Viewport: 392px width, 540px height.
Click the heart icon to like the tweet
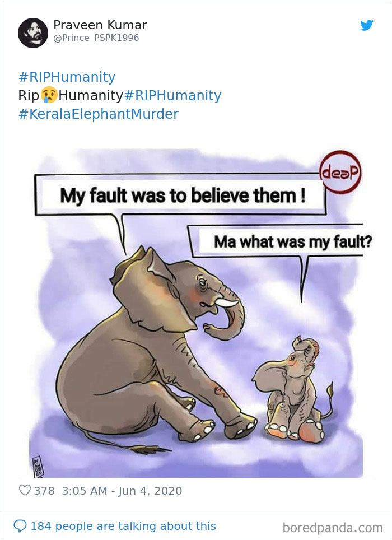[26, 490]
